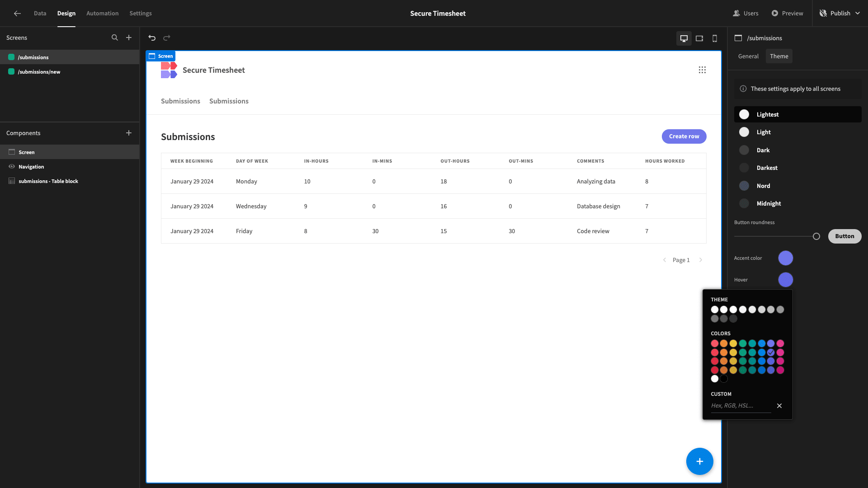Select the Screen component row

70,152
